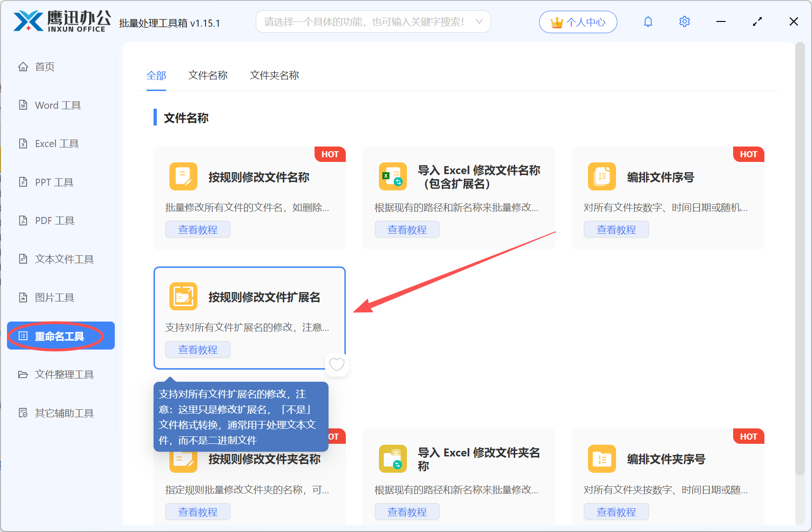Click the 批量处理工具箱 v1.15.1 title text

pos(169,23)
